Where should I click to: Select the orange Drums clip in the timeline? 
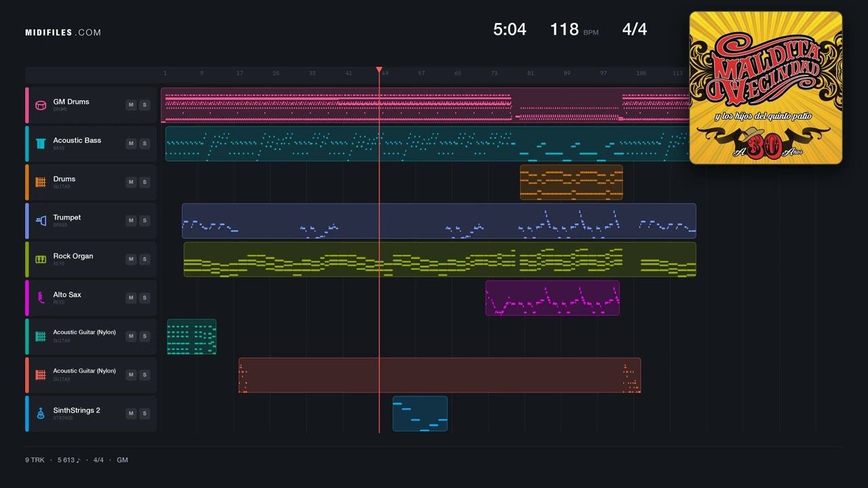571,182
